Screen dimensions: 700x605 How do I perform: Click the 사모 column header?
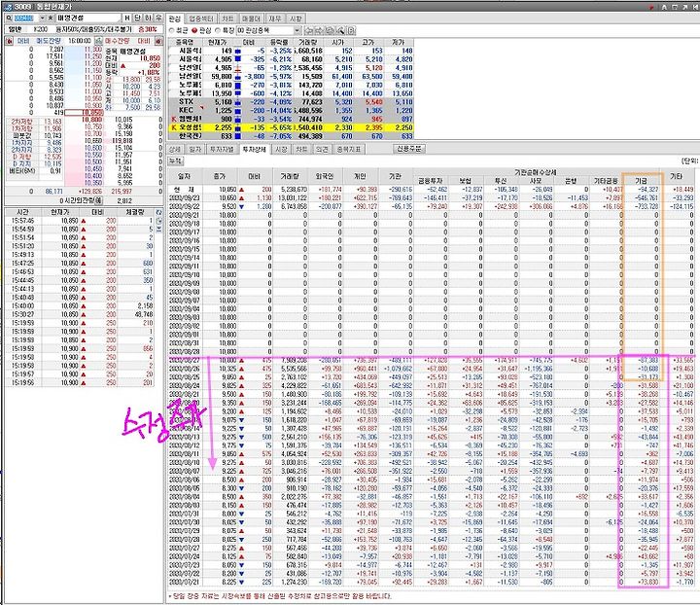tap(536, 181)
